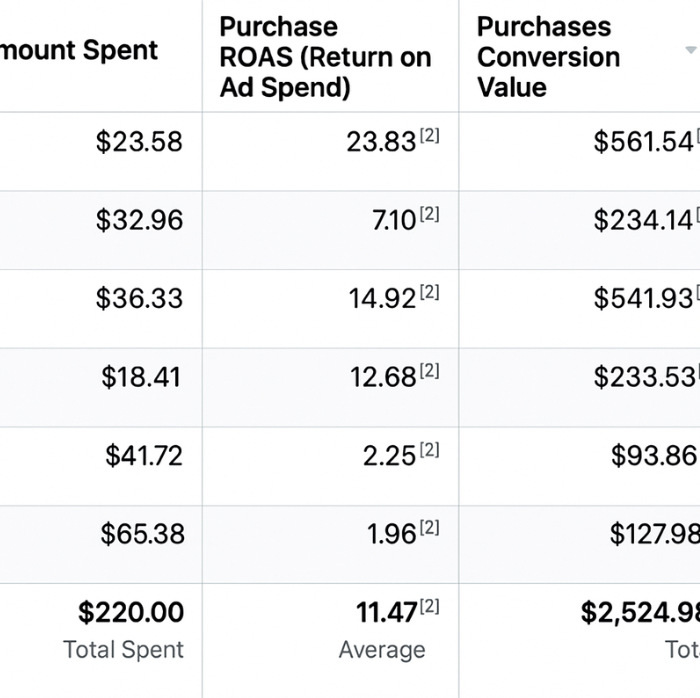Open footnote [2] next to 23.83

click(429, 136)
